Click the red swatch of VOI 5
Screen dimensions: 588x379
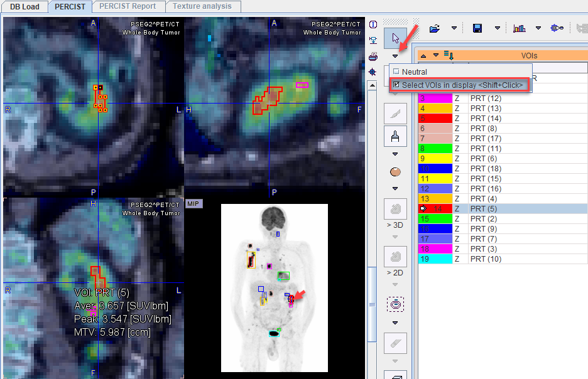435,119
